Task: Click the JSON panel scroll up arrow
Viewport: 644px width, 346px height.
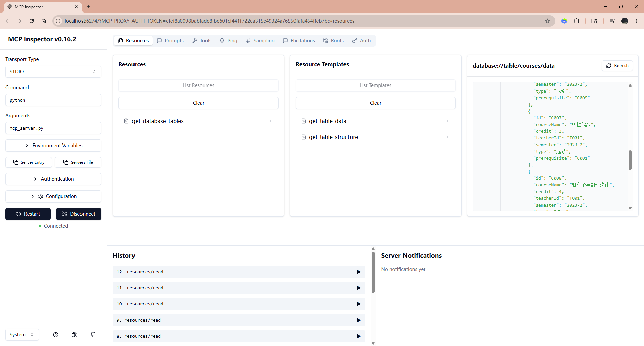Action: point(630,85)
